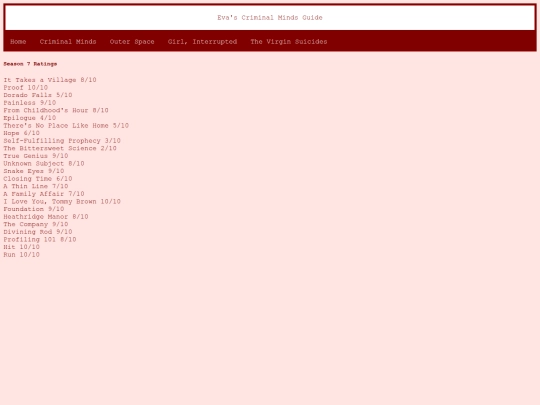Click 'The Bittersweet Science 2/10' row
The height and width of the screenshot is (405, 540).
point(60,148)
